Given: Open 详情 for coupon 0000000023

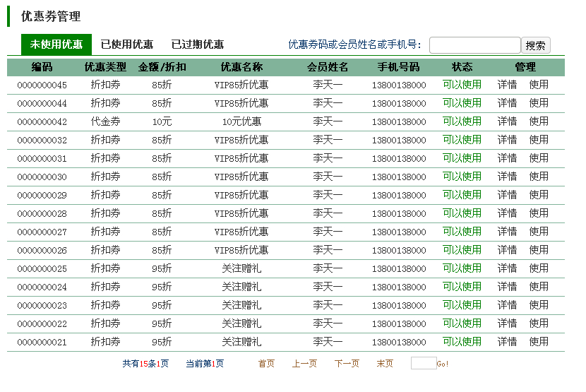Looking at the screenshot, I should (x=507, y=305).
